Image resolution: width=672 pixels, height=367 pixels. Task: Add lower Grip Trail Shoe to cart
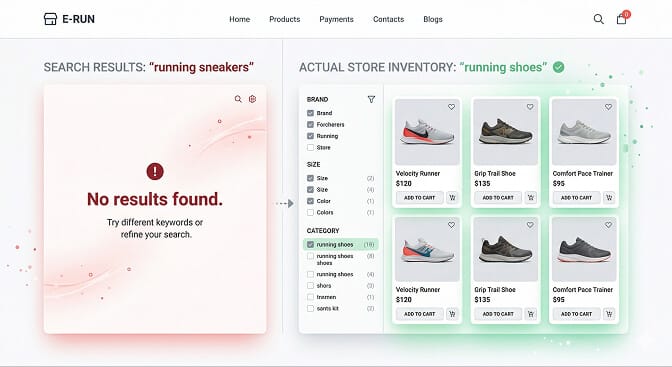pos(498,314)
